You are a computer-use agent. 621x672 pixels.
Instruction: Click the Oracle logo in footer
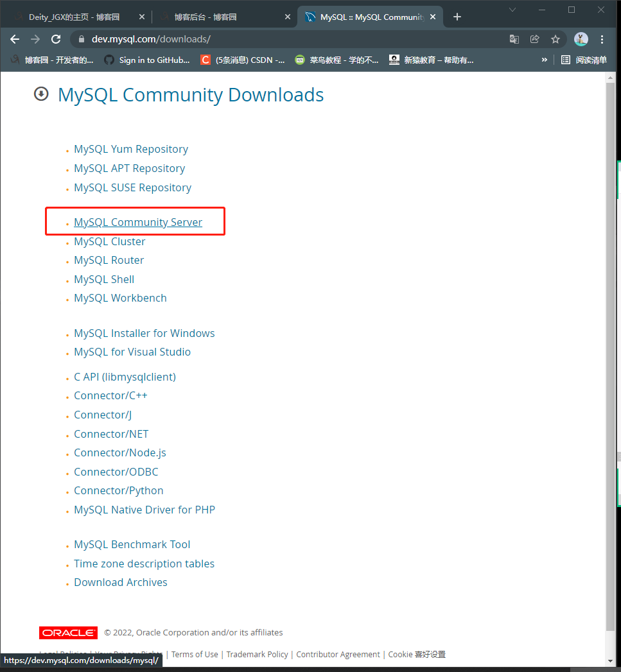click(x=68, y=633)
